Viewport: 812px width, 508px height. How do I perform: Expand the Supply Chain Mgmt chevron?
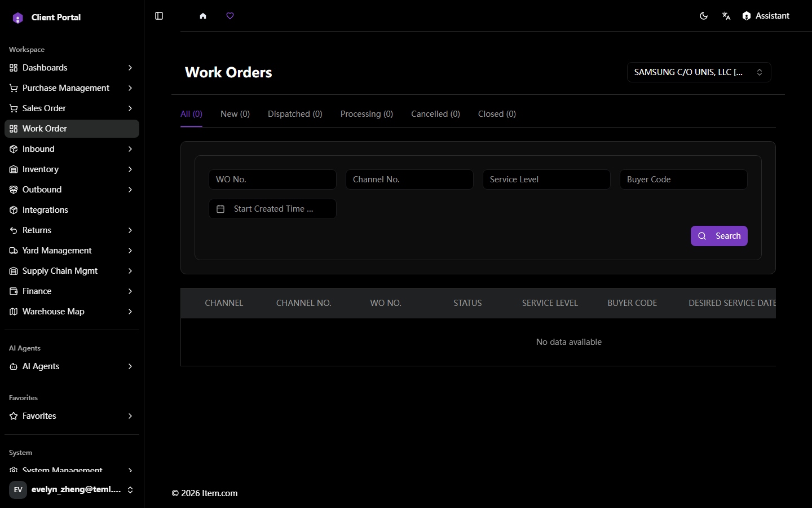click(130, 271)
